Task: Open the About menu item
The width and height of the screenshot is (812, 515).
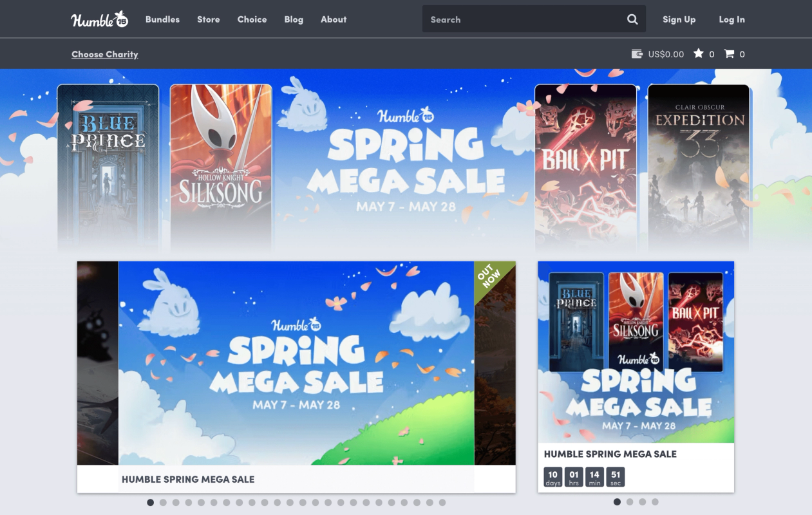Action: (x=334, y=19)
